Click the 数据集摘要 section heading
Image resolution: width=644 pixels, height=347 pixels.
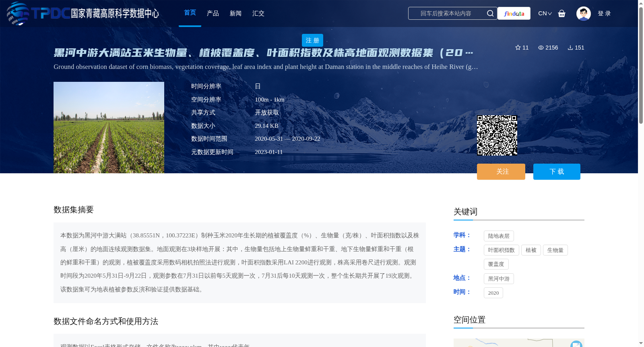74,210
